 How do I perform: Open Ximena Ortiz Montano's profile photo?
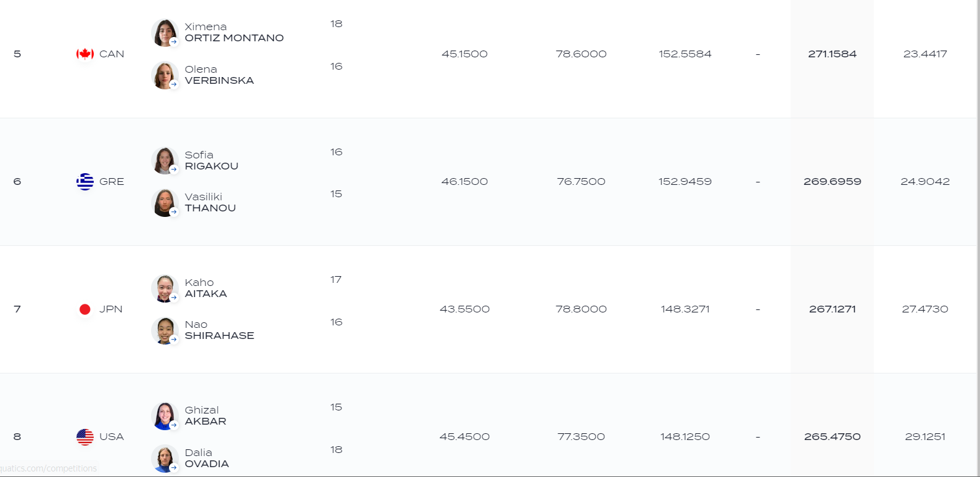[165, 33]
